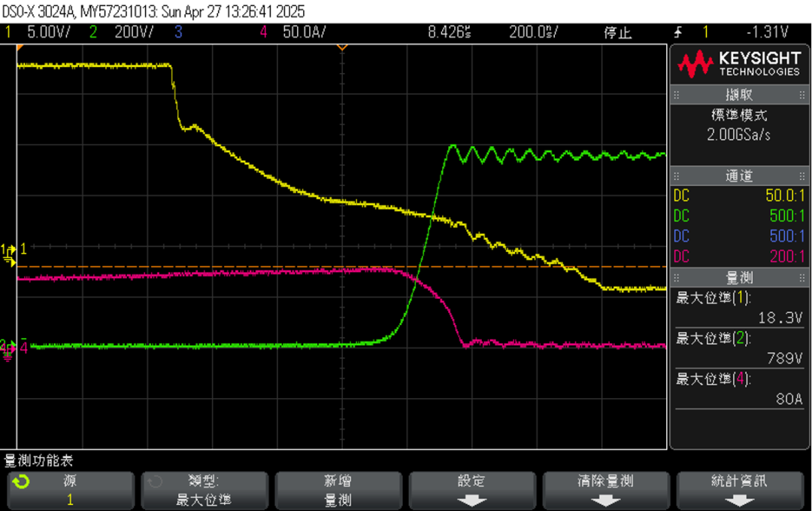The width and height of the screenshot is (812, 511).
Task: Toggle the blue channel 3 indicator
Action: (x=178, y=32)
